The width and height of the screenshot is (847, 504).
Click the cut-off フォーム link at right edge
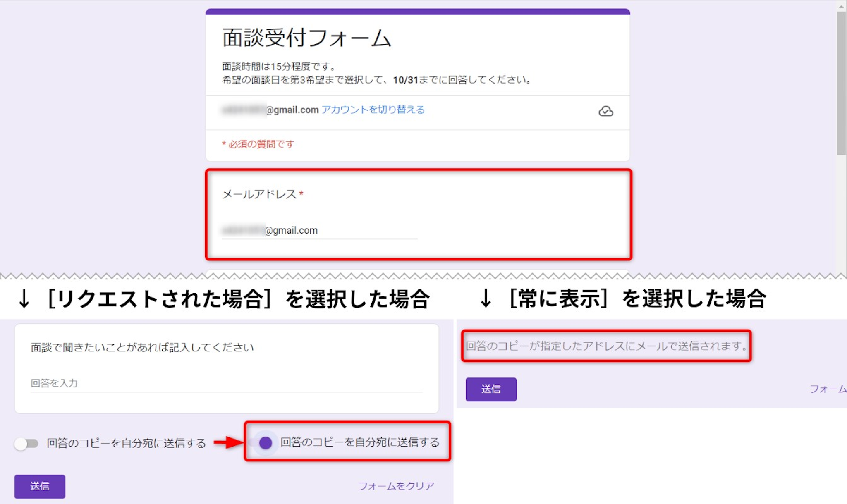pyautogui.click(x=828, y=389)
